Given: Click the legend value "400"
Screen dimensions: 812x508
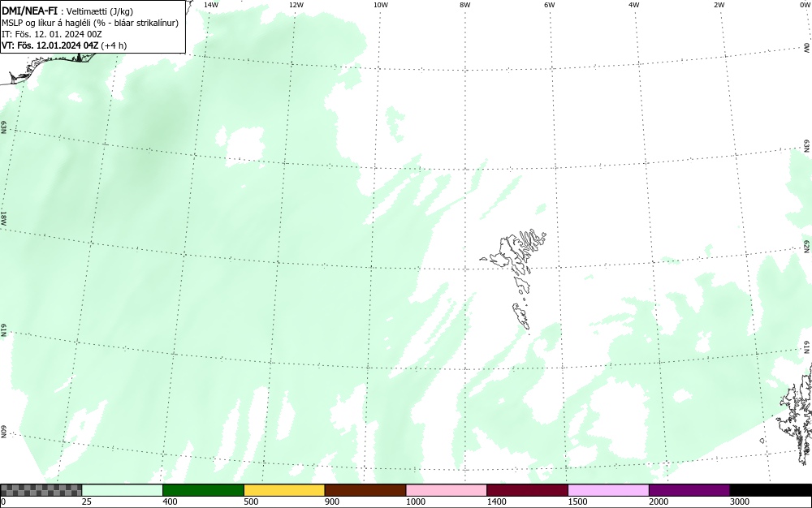Looking at the screenshot, I should coord(170,502).
